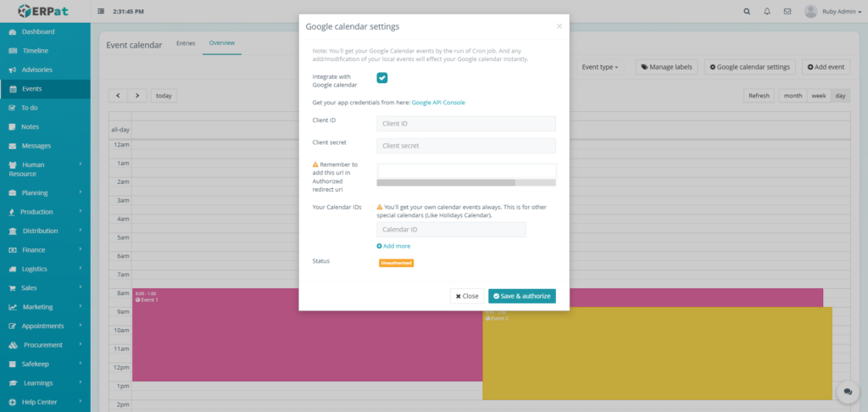This screenshot has width=868, height=412.
Task: Uncheck Integrate with Google calendar
Action: [x=382, y=78]
